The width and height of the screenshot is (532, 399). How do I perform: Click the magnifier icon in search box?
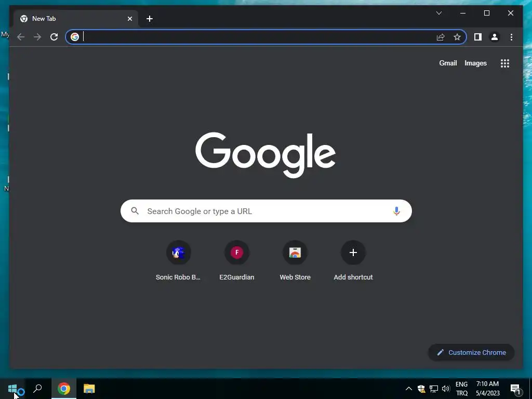135,211
